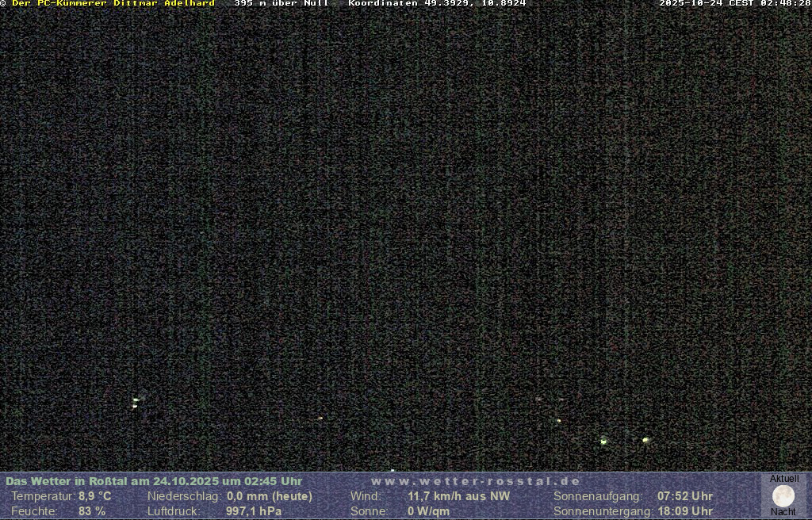The height and width of the screenshot is (520, 812).
Task: Select the Temperatur value 8,9 °C
Action: click(x=94, y=496)
